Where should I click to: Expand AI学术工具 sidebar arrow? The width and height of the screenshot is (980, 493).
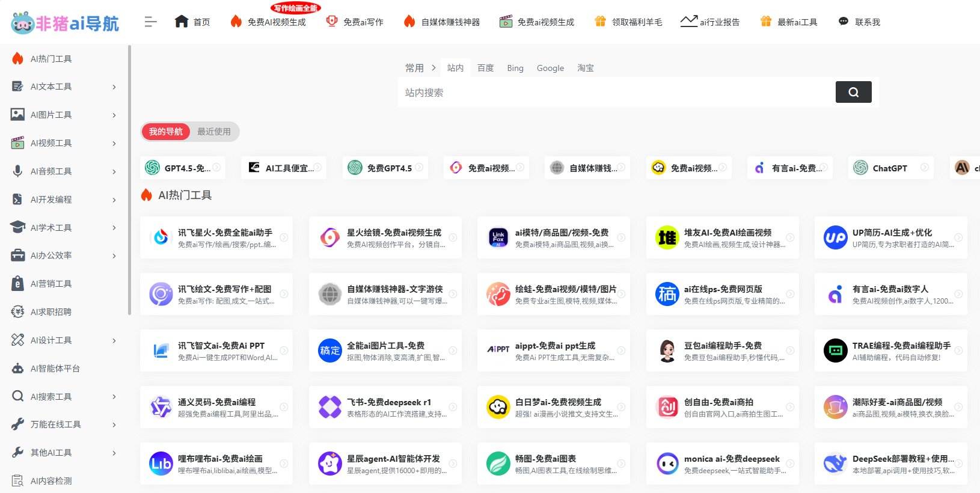pyautogui.click(x=114, y=228)
